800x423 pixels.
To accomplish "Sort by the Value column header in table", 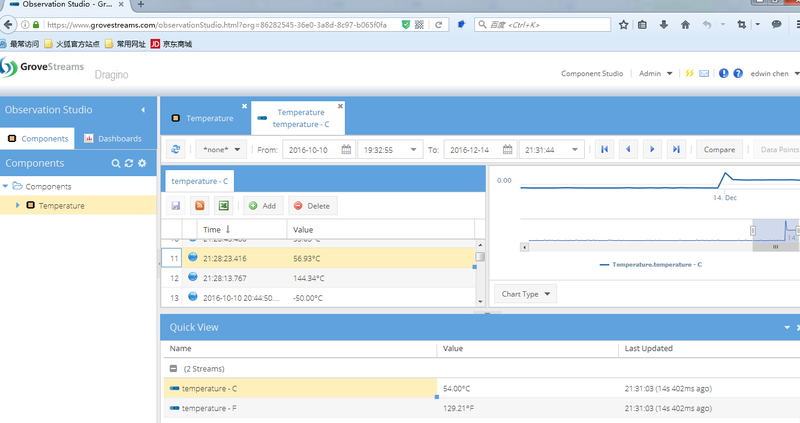I will point(381,230).
